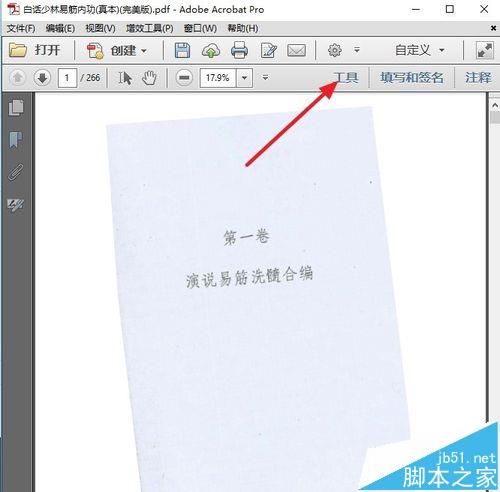Open the zoom percentage dropdown arrow
Viewport: 500px width, 492px height.
pos(244,78)
